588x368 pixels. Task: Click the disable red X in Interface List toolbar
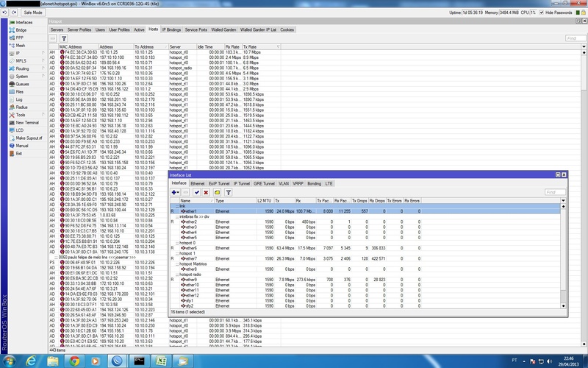[206, 192]
